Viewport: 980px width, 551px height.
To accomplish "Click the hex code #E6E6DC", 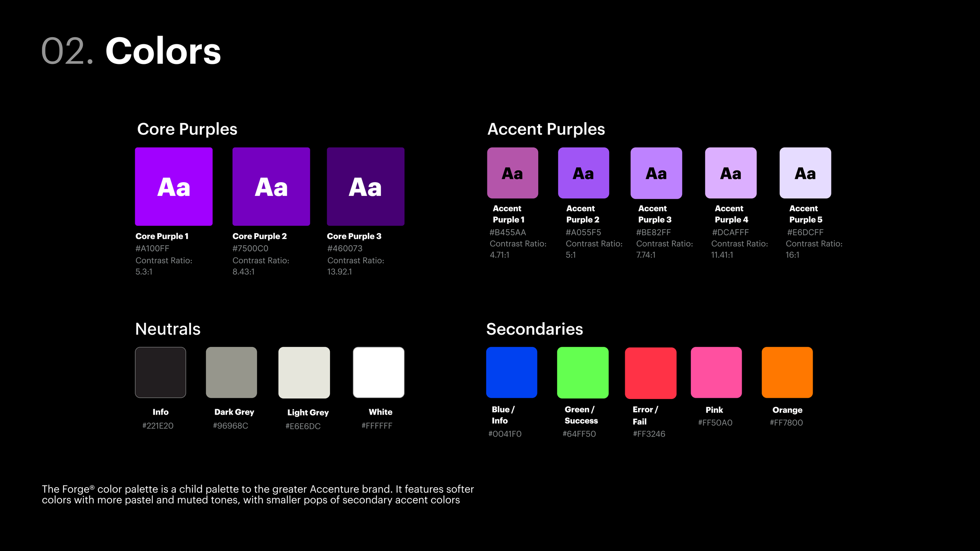I will click(x=303, y=426).
